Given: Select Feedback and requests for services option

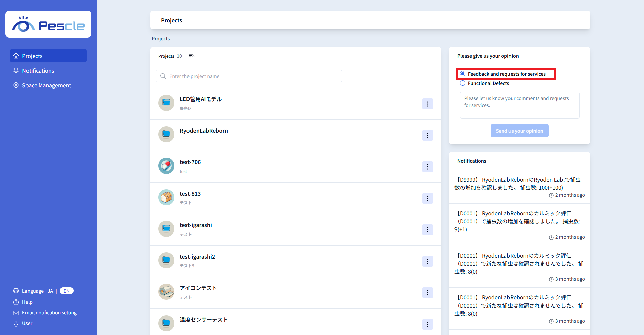Looking at the screenshot, I should point(463,74).
